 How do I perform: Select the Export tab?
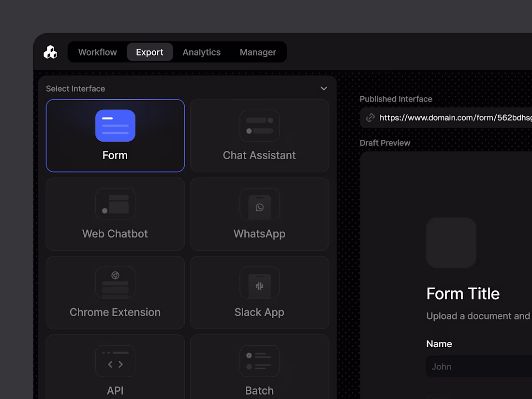150,52
